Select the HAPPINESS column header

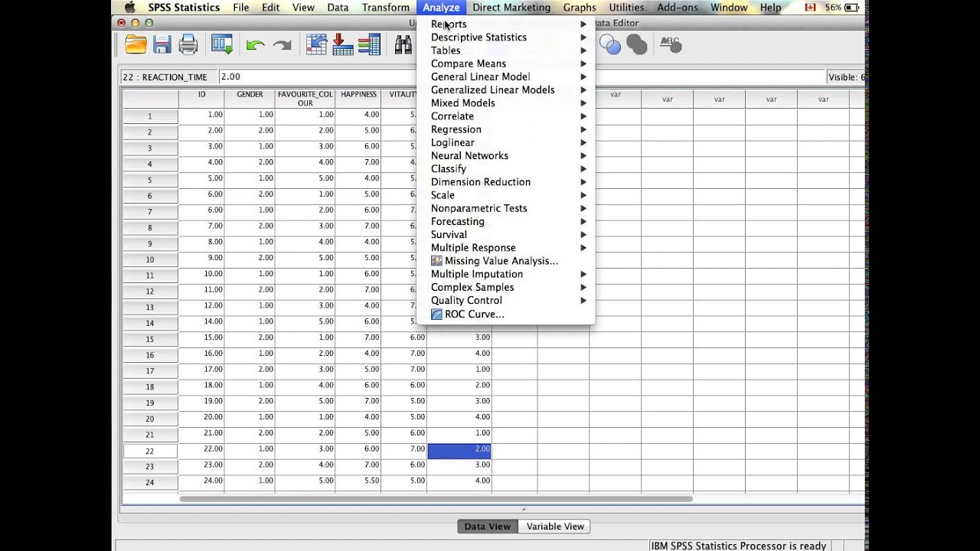pyautogui.click(x=358, y=99)
